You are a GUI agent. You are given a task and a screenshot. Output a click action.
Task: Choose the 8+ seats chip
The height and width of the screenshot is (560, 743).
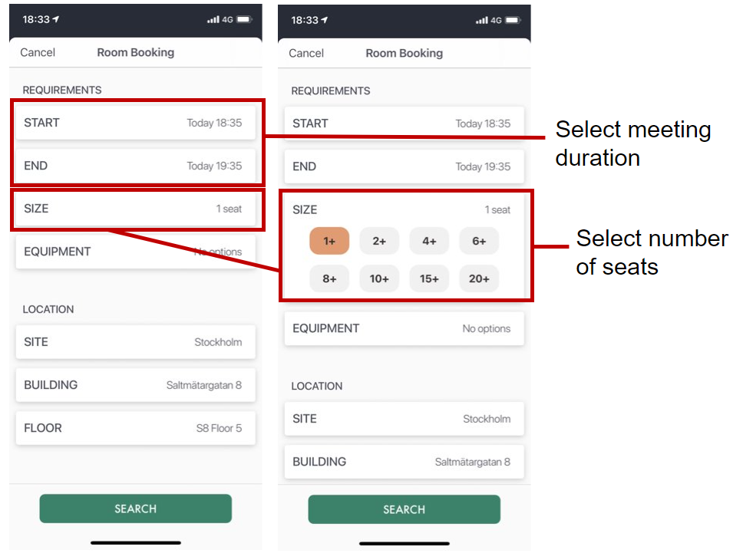click(329, 278)
